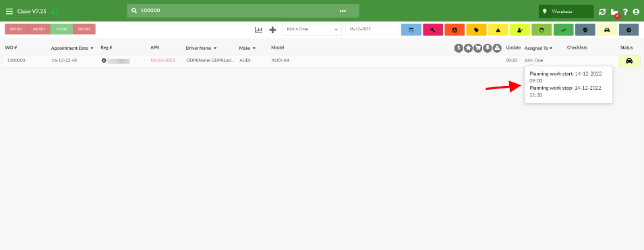Click the APK column header

[155, 48]
